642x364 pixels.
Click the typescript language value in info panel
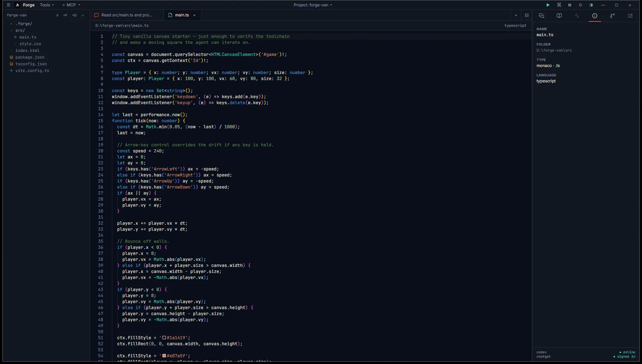pos(546,81)
